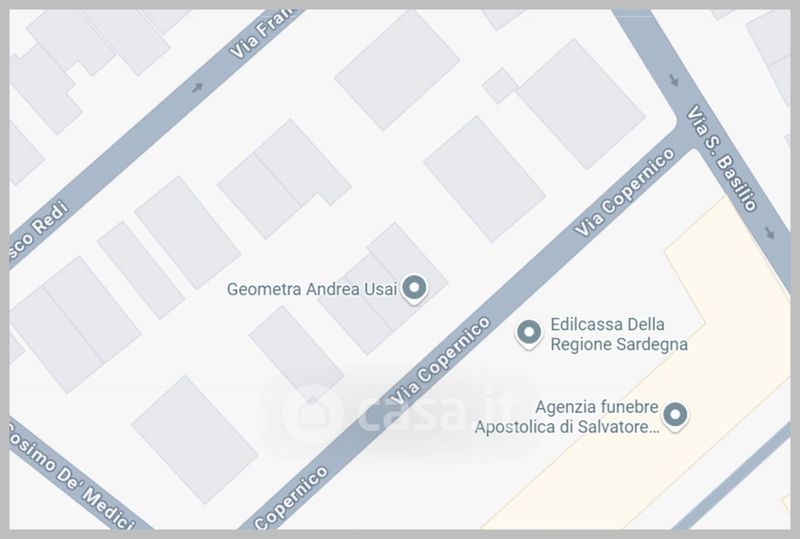Click Via Copernico label beside Edilcassa pin
Image resolution: width=800 pixels, height=539 pixels.
pyautogui.click(x=441, y=361)
